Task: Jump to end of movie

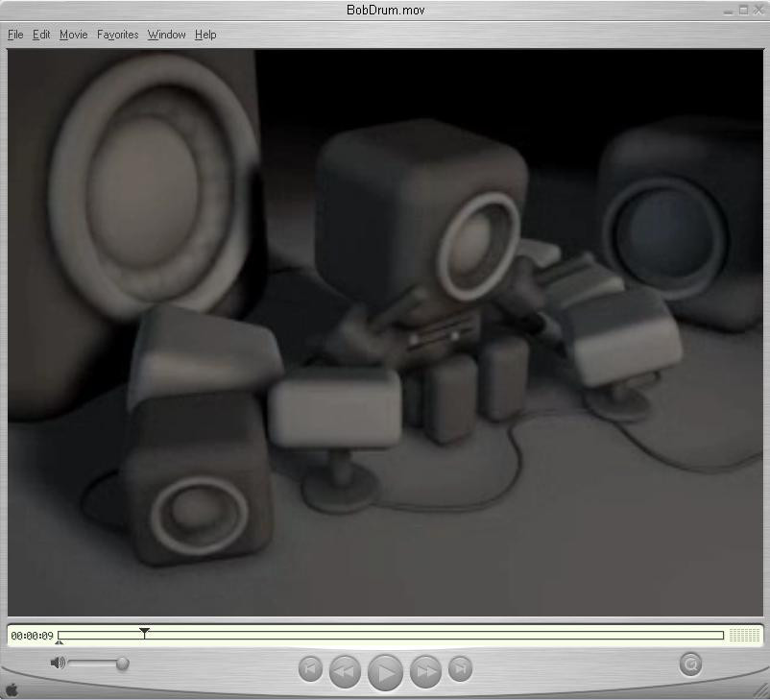Action: (x=460, y=668)
